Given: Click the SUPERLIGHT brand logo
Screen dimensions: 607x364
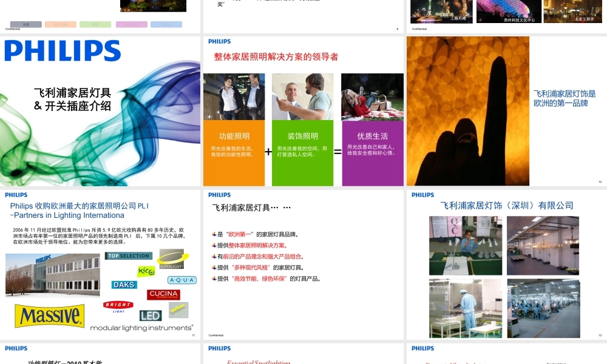Looking at the screenshot, I should [x=172, y=259].
